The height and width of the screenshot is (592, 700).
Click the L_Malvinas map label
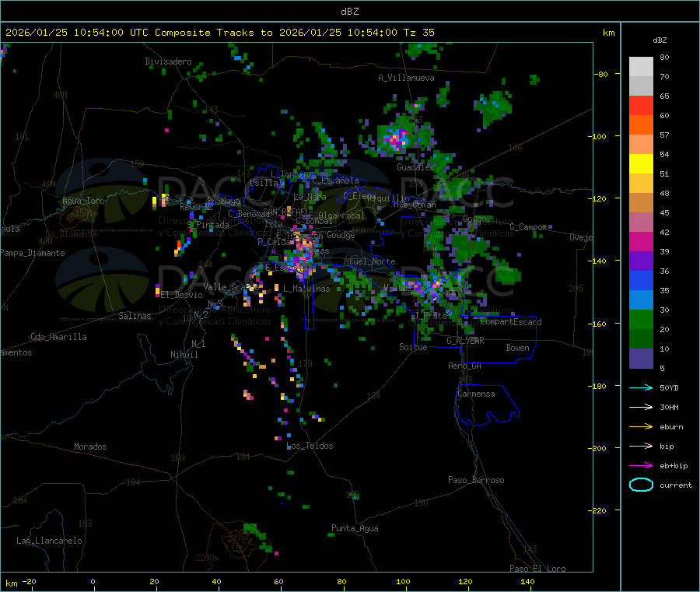pyautogui.click(x=306, y=289)
